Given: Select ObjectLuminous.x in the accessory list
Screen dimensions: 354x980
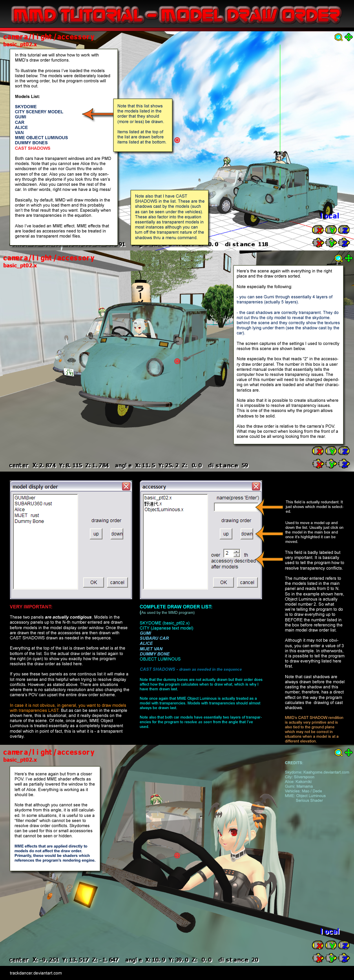Looking at the screenshot, I should coord(175,510).
